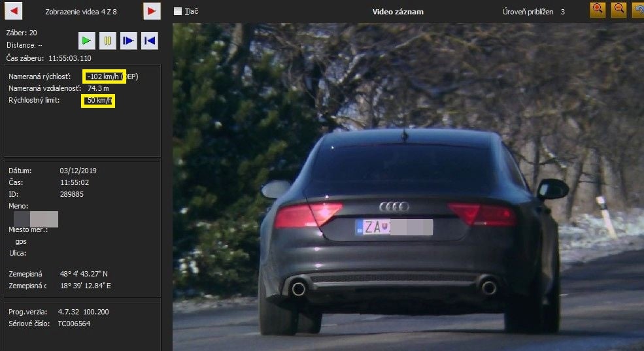Click the ID value 289885
Screen dimensions: 644x351
71,194
